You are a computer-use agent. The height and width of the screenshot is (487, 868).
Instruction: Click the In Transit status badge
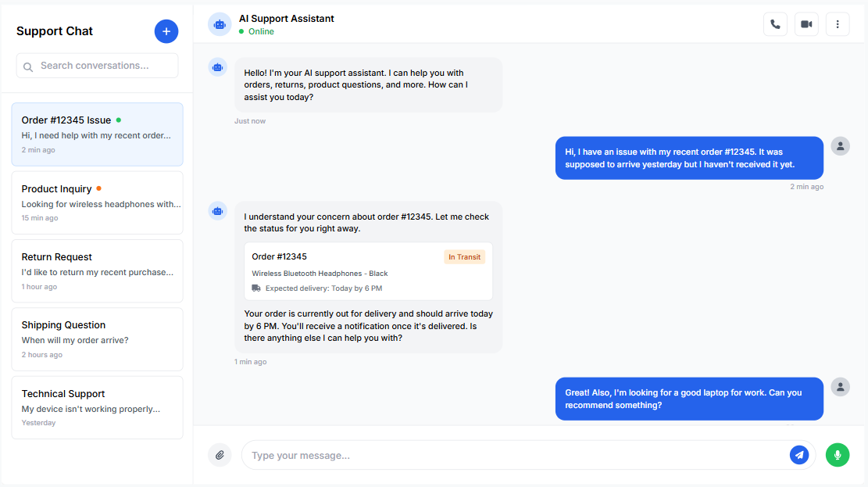[x=464, y=257]
